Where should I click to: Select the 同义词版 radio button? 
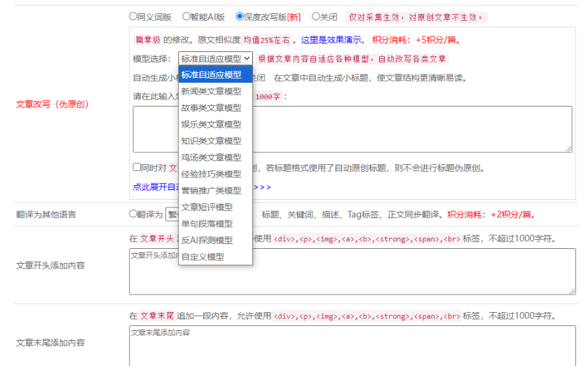(x=133, y=16)
